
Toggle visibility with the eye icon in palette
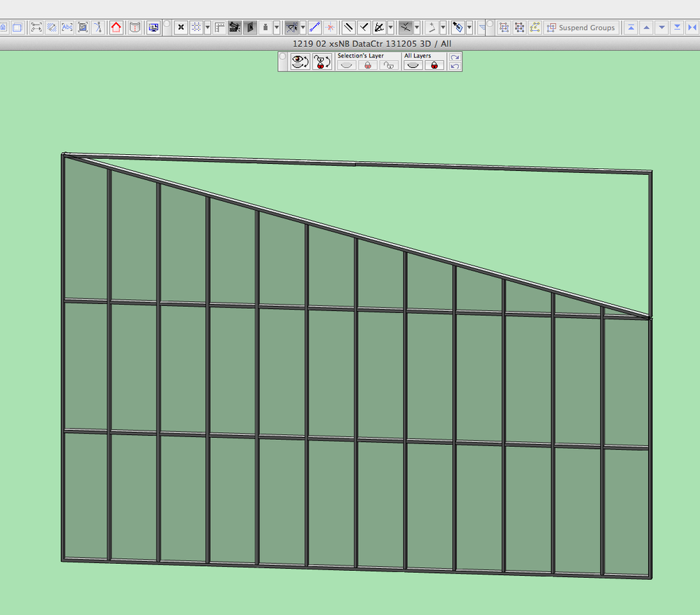pyautogui.click(x=299, y=62)
